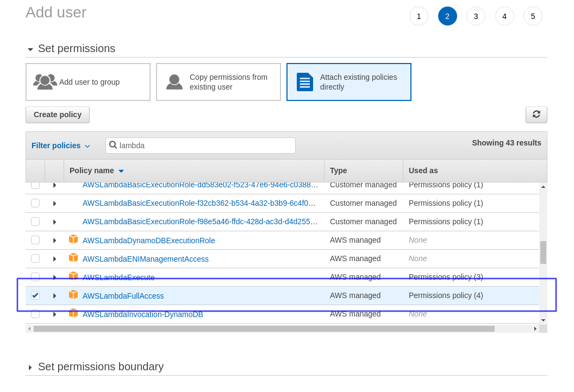Expand the Set permissions boundary section
574x392 pixels.
point(30,368)
